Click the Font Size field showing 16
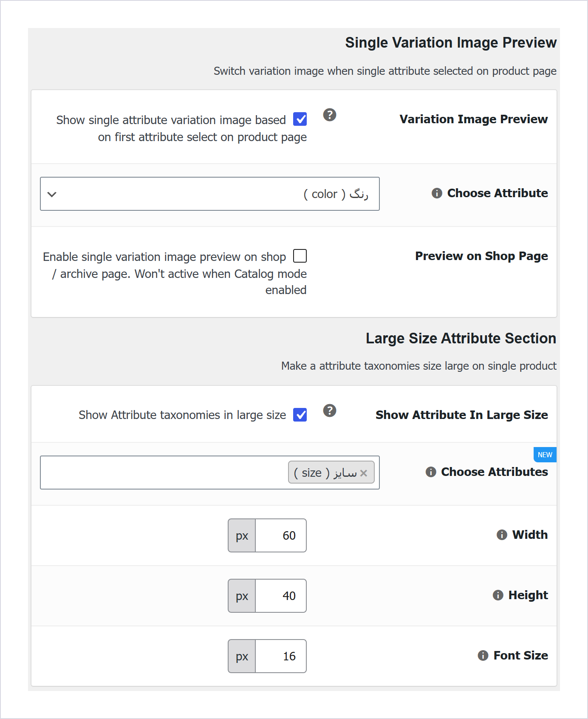The height and width of the screenshot is (719, 588). pos(281,656)
